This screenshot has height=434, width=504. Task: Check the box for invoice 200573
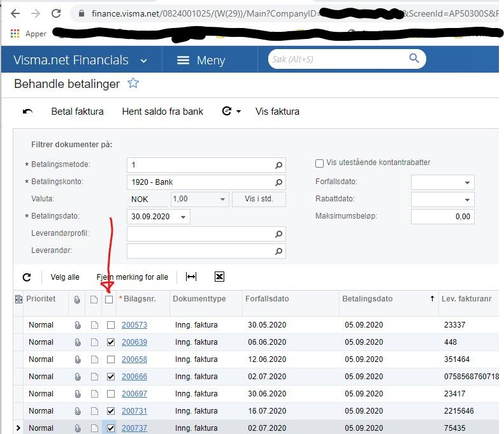tap(111, 325)
